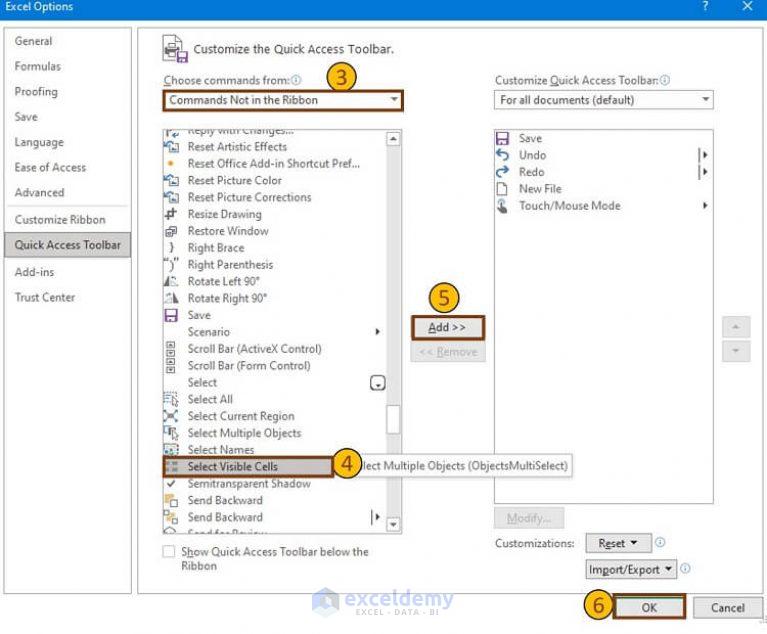Open the Ease of Access category
Viewport: 767px width, 634px height.
pos(50,167)
